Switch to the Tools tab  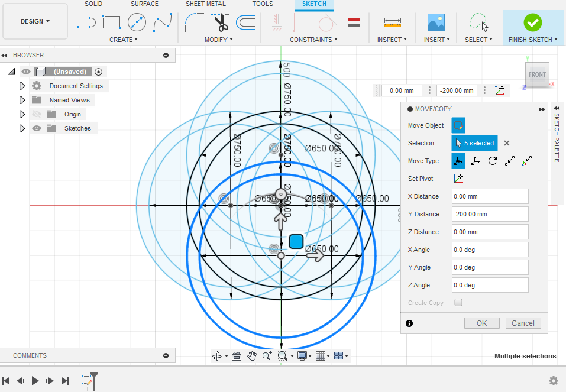(x=263, y=4)
